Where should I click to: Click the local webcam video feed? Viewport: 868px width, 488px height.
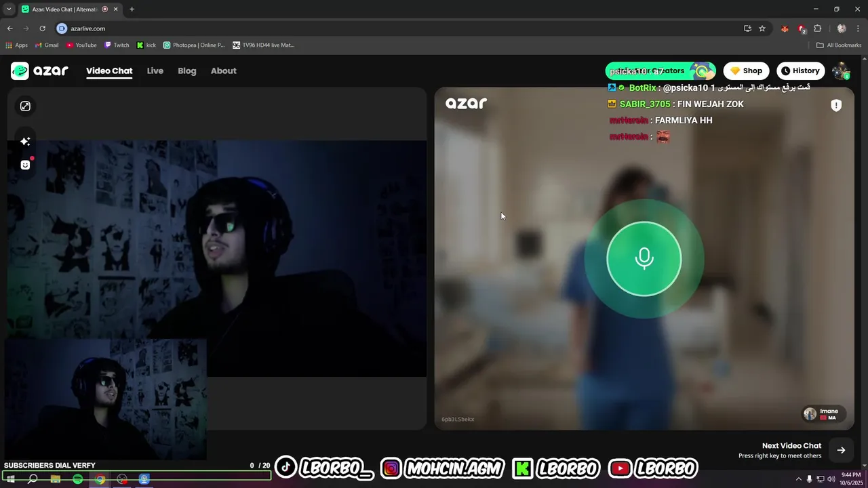[x=217, y=258]
